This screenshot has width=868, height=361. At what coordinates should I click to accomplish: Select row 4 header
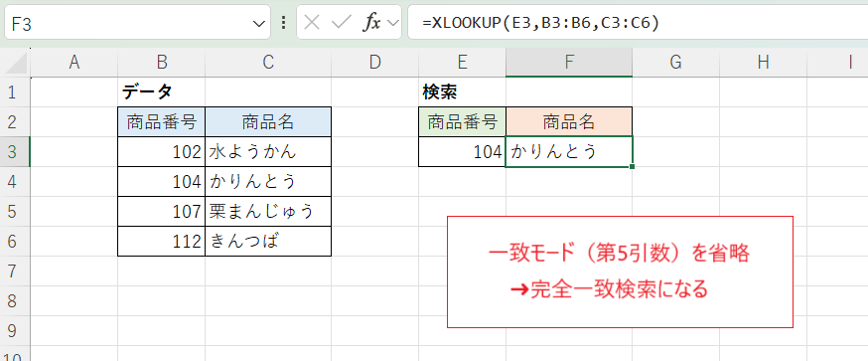pos(15,182)
